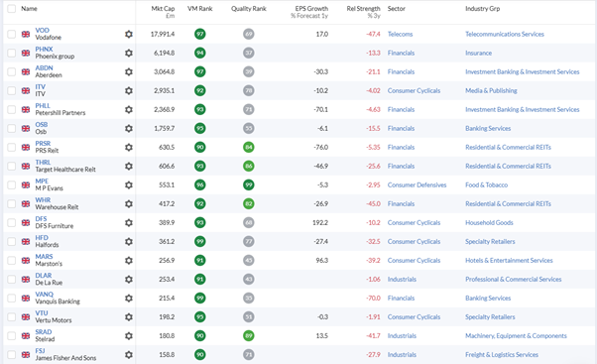Image resolution: width=597 pixels, height=364 pixels.
Task: Click the green Quality Rank badge for M P Evans
Action: (249, 185)
